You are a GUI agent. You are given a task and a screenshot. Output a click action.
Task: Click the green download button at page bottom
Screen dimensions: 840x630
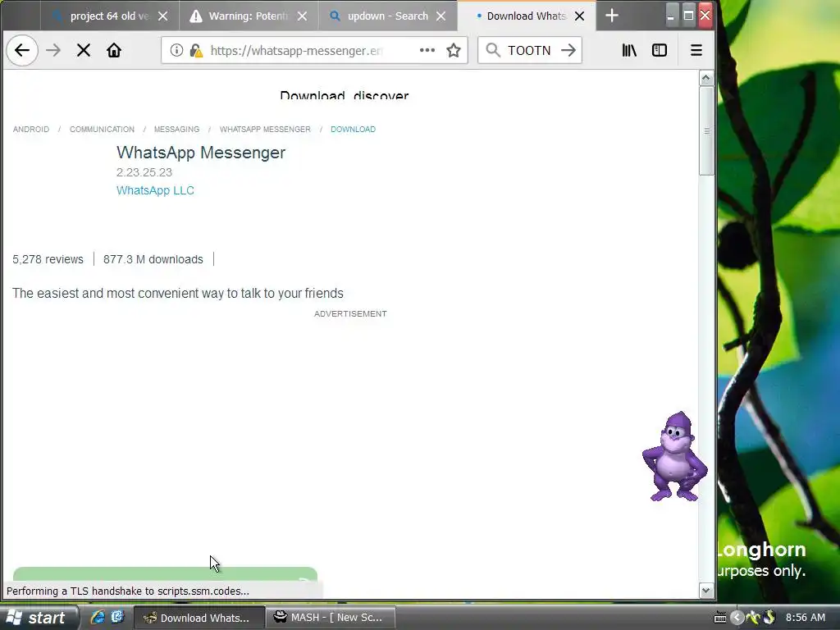[x=165, y=574]
